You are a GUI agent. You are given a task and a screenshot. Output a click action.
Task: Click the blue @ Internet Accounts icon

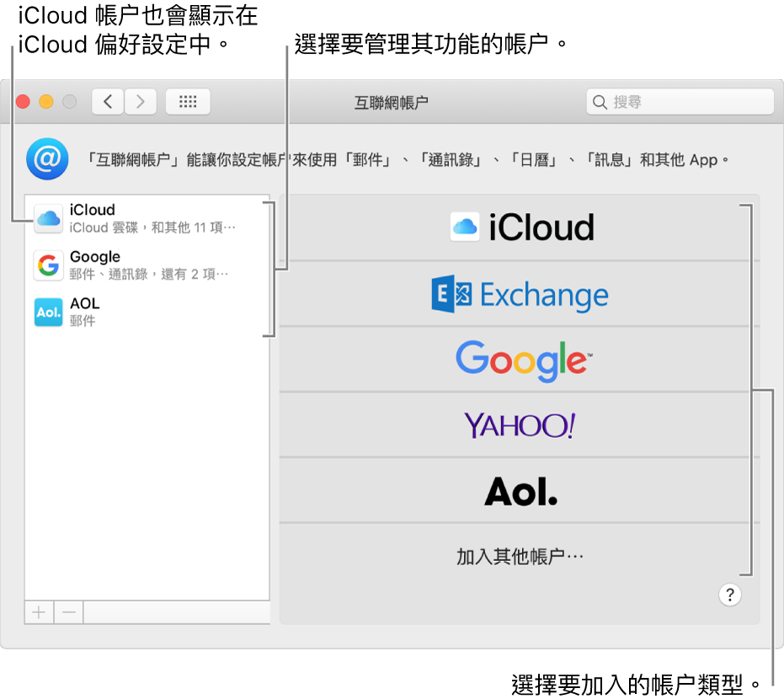click(x=47, y=159)
